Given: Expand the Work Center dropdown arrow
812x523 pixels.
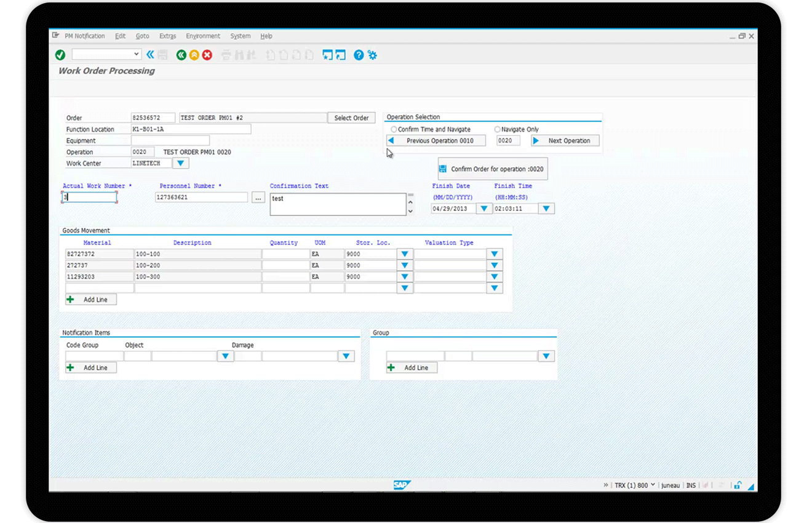Looking at the screenshot, I should click(x=180, y=164).
